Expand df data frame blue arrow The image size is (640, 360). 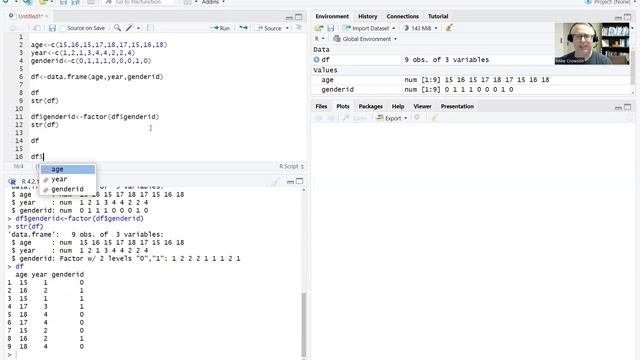coord(316,60)
